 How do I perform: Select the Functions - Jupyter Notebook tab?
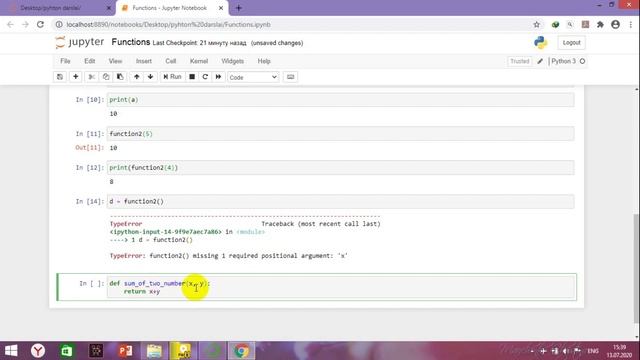(170, 8)
